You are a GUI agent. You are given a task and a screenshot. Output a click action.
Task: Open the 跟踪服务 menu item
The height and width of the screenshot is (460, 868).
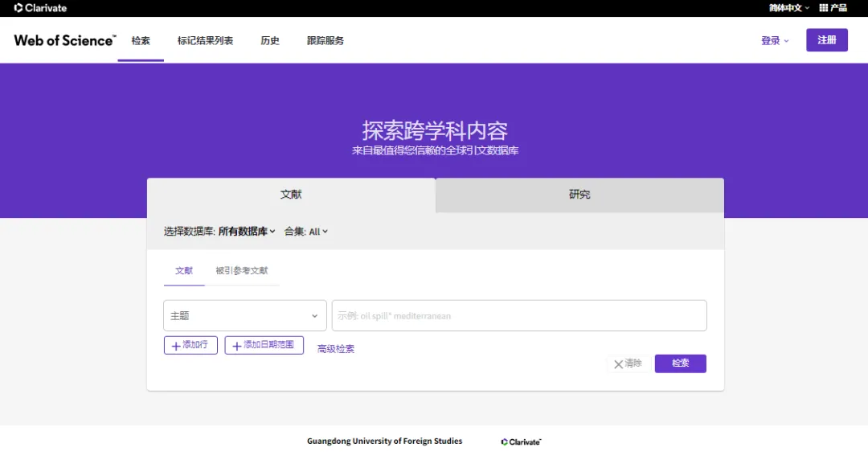click(x=325, y=40)
